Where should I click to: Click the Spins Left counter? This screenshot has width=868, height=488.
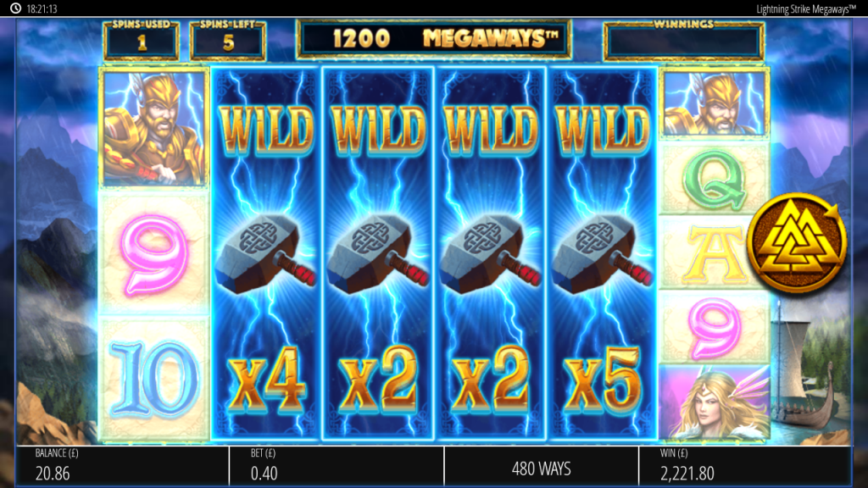pyautogui.click(x=227, y=39)
